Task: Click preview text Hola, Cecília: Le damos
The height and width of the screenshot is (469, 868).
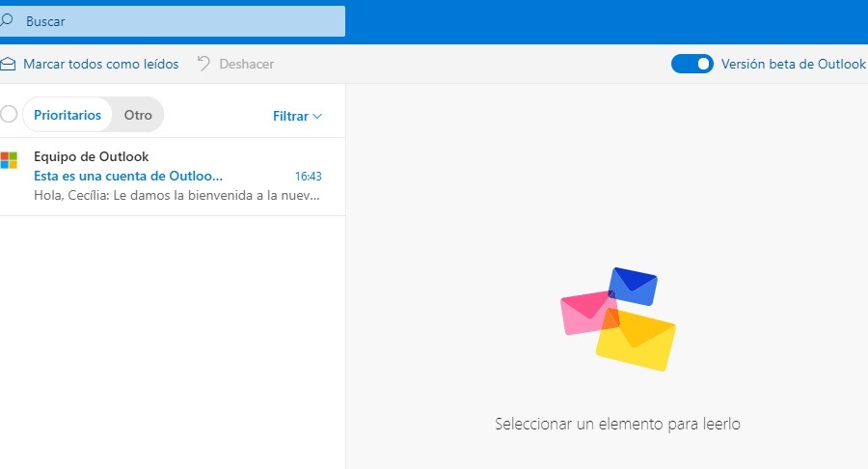Action: click(176, 196)
